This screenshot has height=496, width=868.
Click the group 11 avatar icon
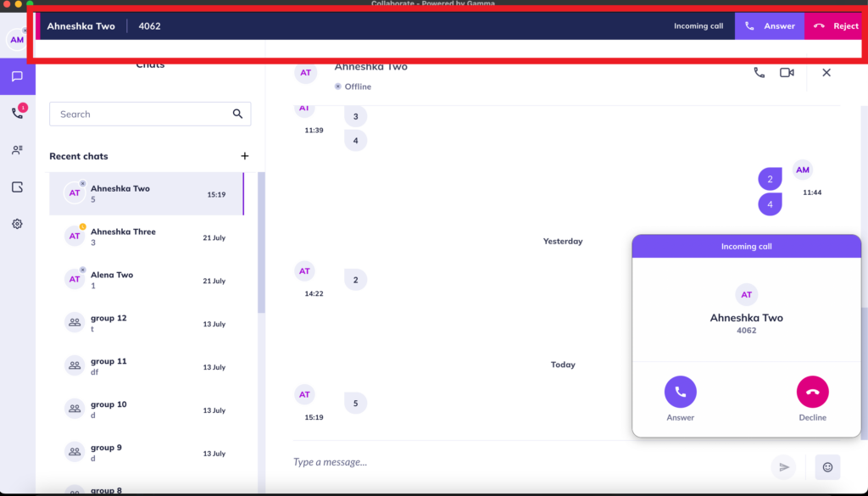[75, 365]
